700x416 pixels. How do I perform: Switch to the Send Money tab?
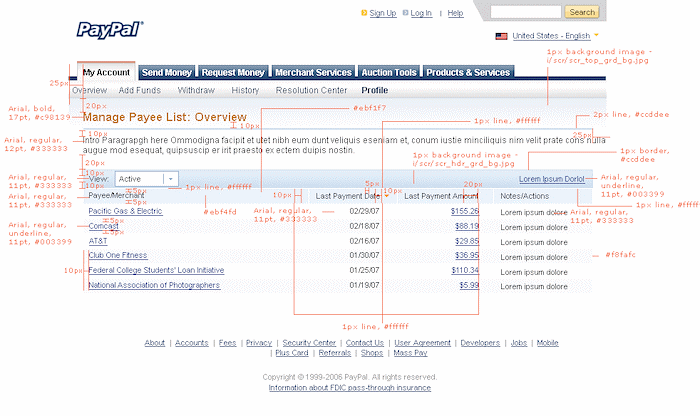167,72
